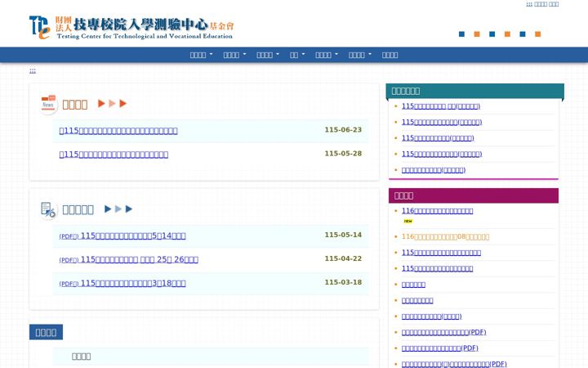Click the leftmost blue square in header
The image size is (588, 368).
click(461, 34)
